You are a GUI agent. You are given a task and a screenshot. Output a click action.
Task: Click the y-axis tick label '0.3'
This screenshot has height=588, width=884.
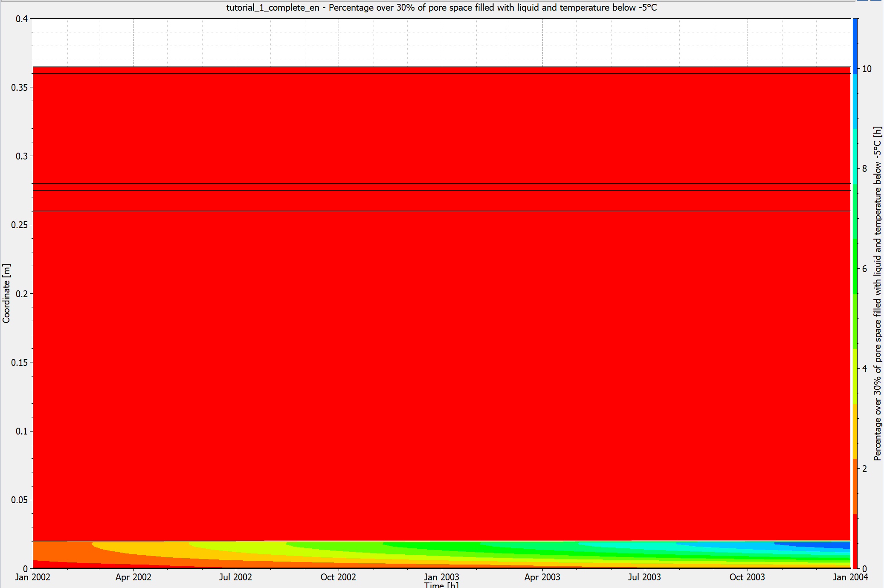22,156
